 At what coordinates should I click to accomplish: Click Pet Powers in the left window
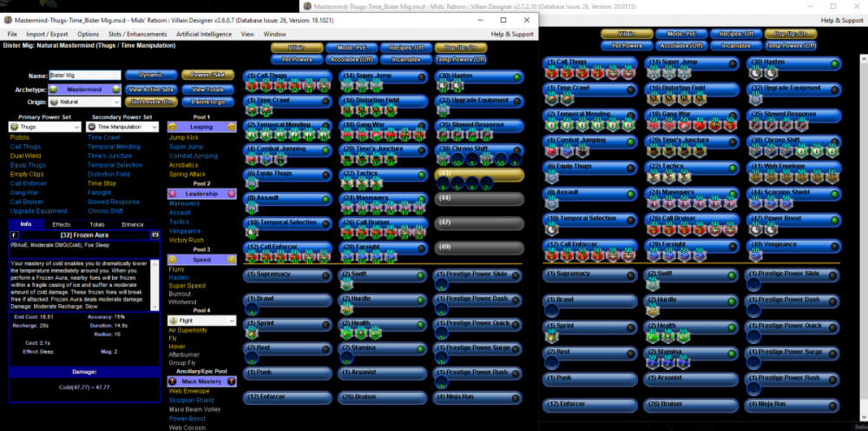click(x=297, y=59)
